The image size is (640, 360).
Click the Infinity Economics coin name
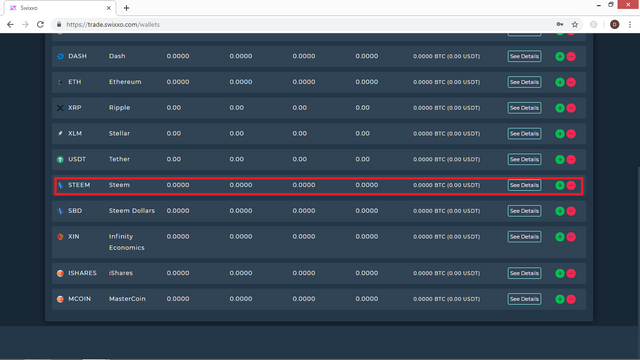pos(127,242)
